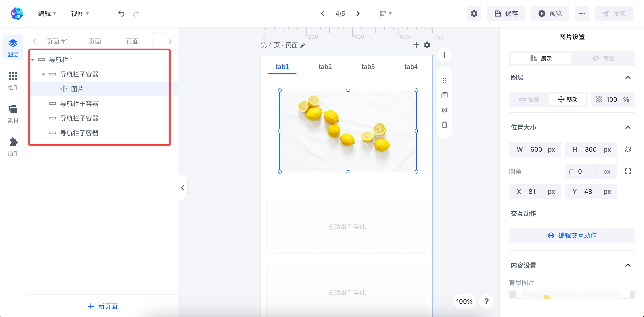The width and height of the screenshot is (644, 317).
Task: Open component settings gear in floating toolbar
Action: (444, 110)
